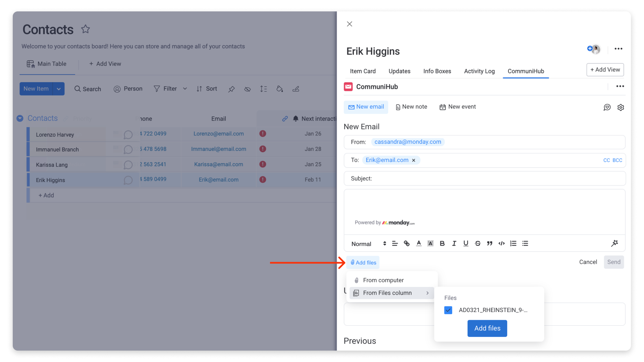644x362 pixels.
Task: Click Add View in the item panel
Action: (x=605, y=70)
